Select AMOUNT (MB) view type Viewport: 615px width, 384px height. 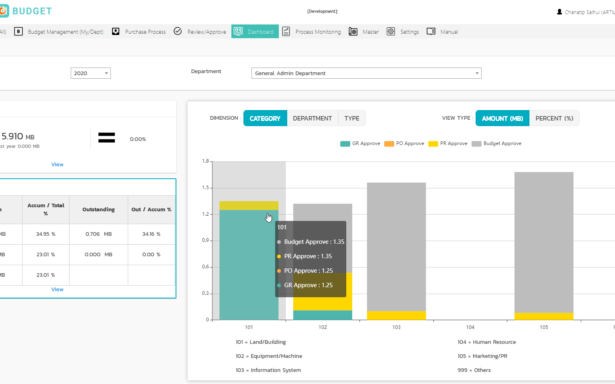tap(502, 118)
